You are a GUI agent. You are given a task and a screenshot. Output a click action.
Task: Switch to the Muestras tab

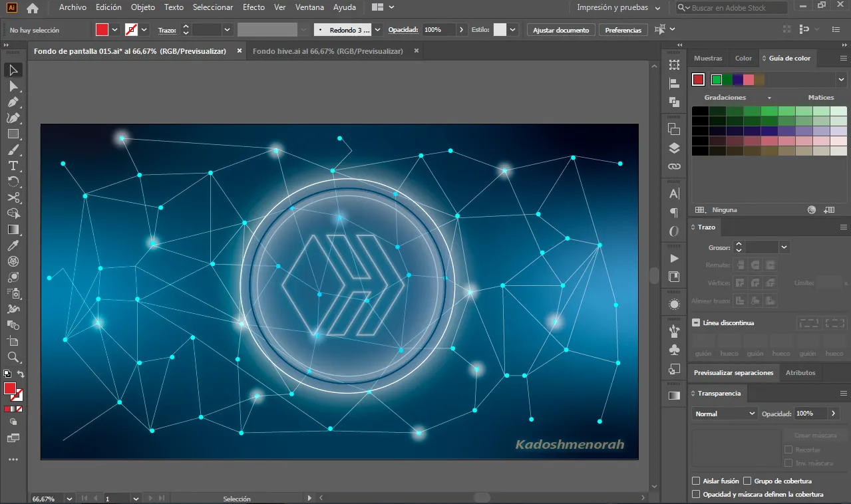[708, 59]
